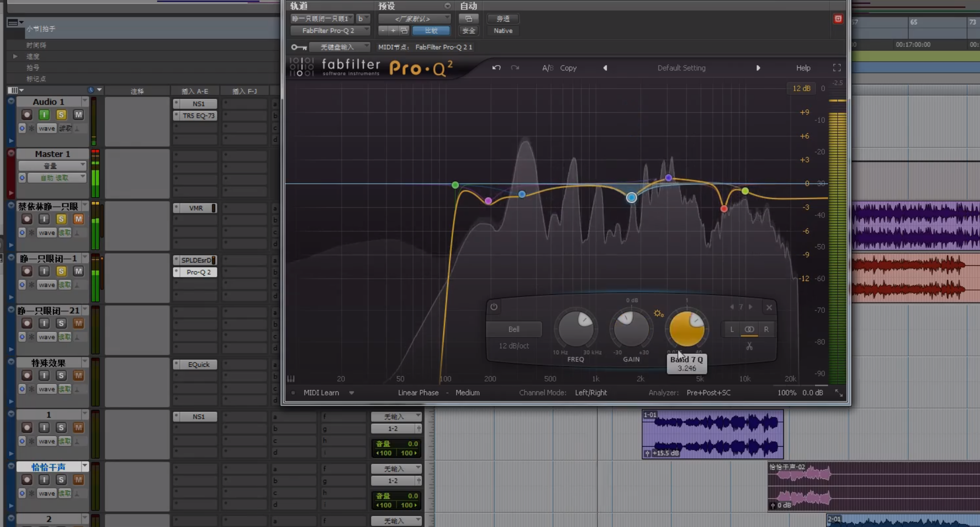Screen dimensions: 980x527
Task: Open the Bell filter shape dropdown
Action: (x=514, y=329)
